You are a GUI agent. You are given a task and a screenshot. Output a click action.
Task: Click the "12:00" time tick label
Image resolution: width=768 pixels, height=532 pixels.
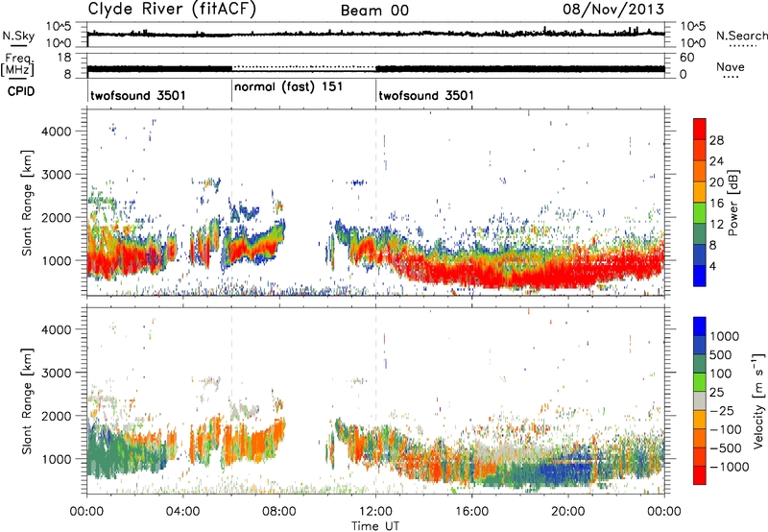pos(375,512)
